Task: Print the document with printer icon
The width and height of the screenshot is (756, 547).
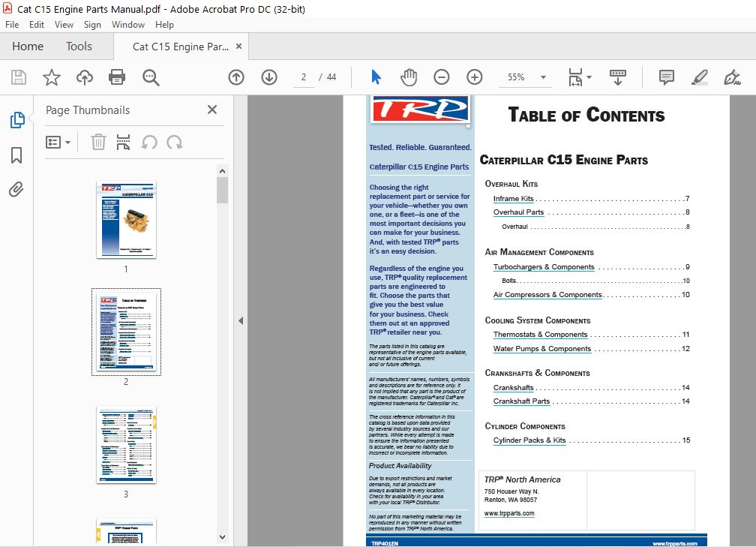Action: tap(117, 77)
